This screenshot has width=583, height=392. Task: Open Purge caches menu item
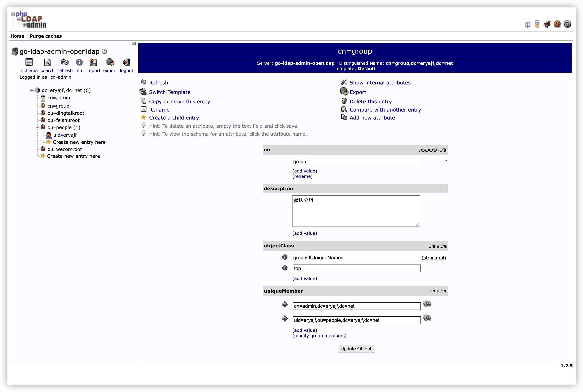[x=45, y=36]
